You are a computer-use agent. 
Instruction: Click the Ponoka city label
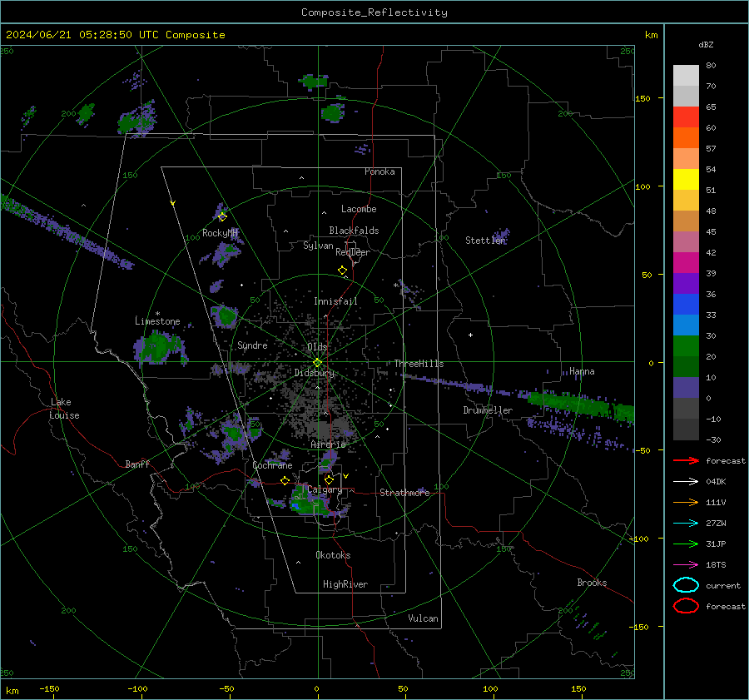[x=379, y=171]
